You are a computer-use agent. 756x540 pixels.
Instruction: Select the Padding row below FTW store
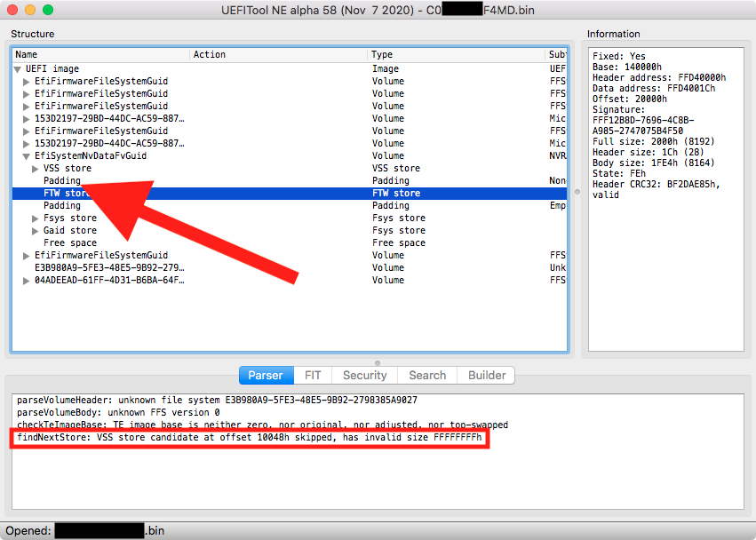pos(290,206)
